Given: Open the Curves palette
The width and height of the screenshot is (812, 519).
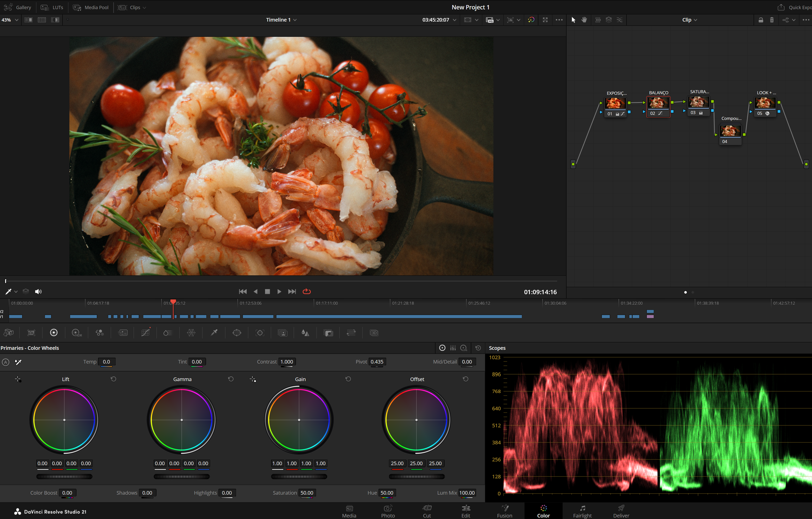Looking at the screenshot, I should coord(146,333).
